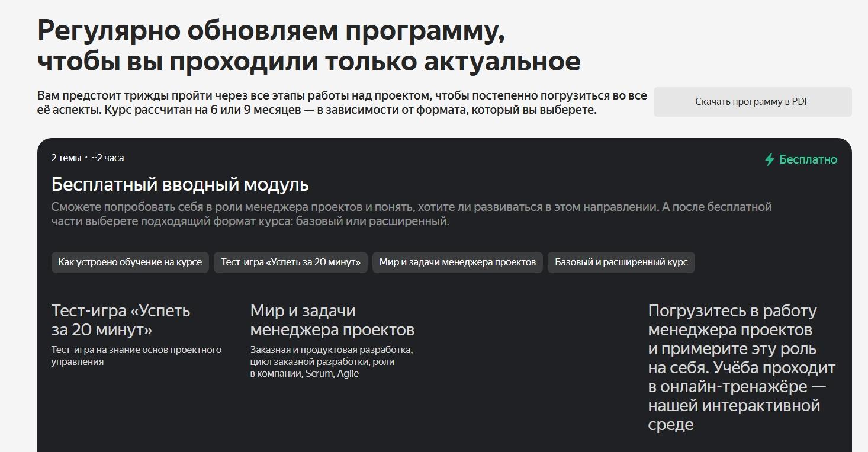Select the "Тест-игра «Успеть за 20 минут»" chip
The height and width of the screenshot is (452, 868).
(291, 262)
